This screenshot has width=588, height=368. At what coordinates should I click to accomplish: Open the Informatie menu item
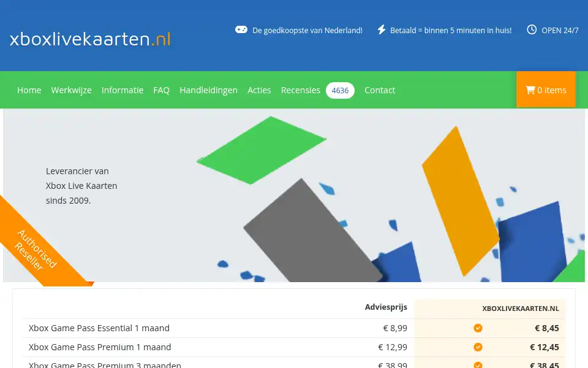(123, 90)
